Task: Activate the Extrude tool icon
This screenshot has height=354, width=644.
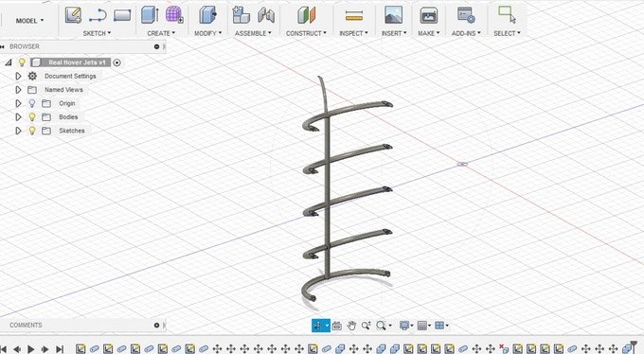Action: click(150, 15)
